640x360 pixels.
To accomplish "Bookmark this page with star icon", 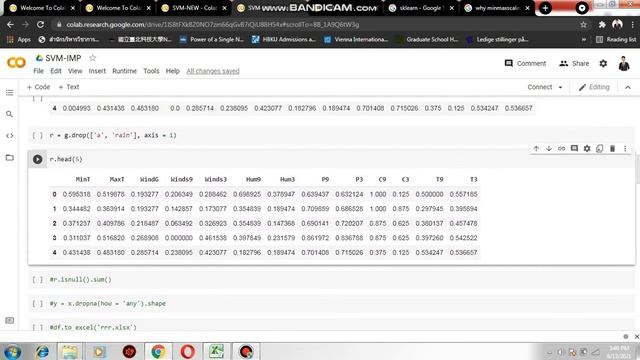I will tap(583, 24).
